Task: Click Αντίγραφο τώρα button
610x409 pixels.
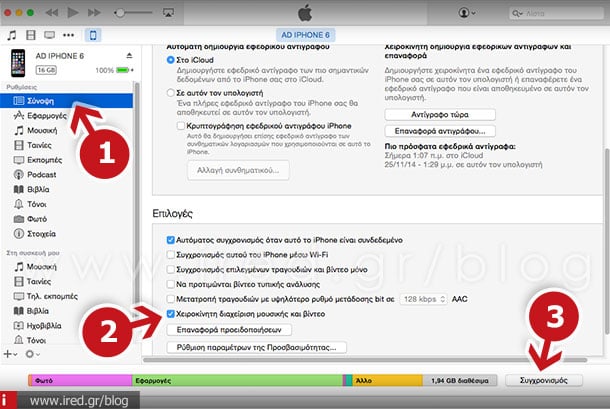Action: pos(440,114)
